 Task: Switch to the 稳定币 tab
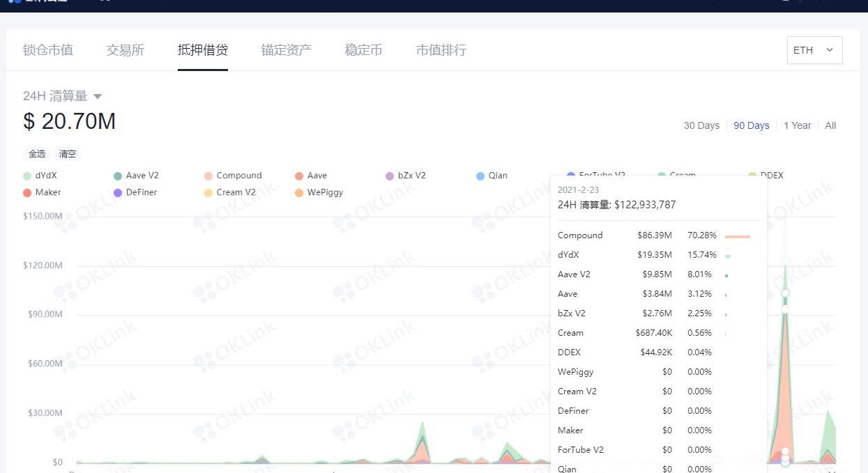point(363,50)
